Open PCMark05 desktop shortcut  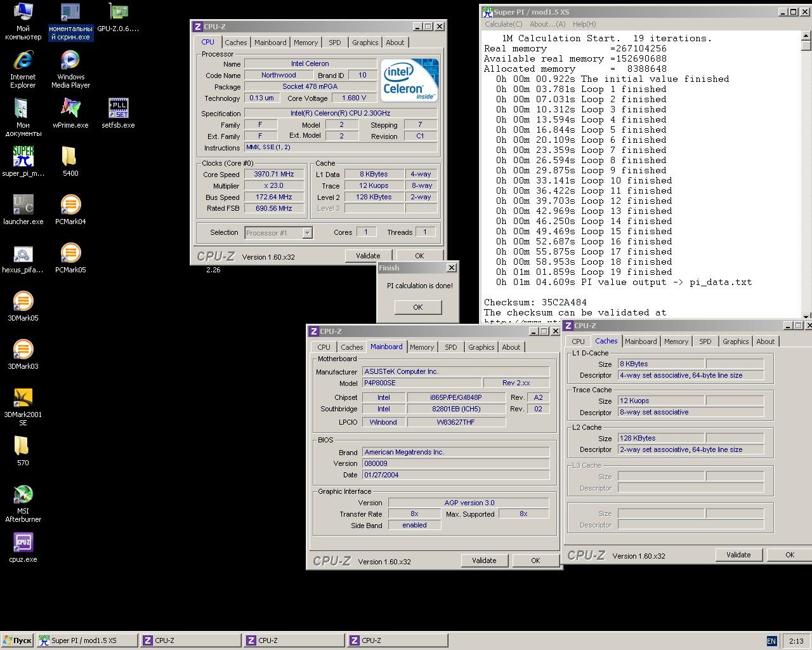(x=70, y=258)
